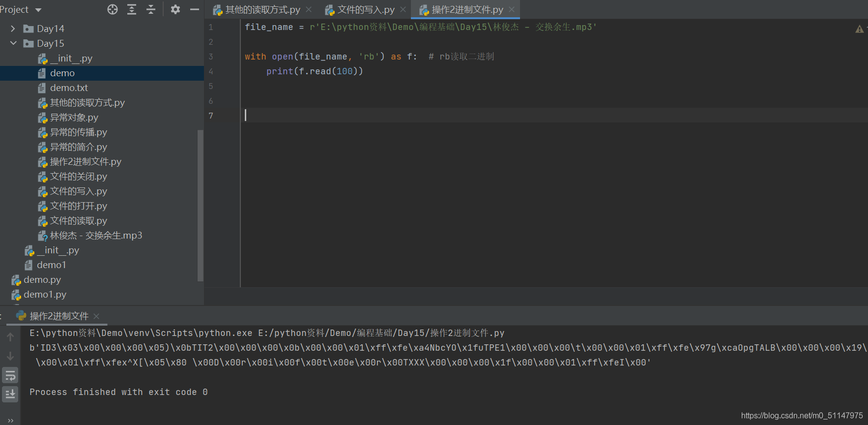Screen dimensions: 868x425
Task: Click the up arrow in Run toolbar
Action: (10, 337)
